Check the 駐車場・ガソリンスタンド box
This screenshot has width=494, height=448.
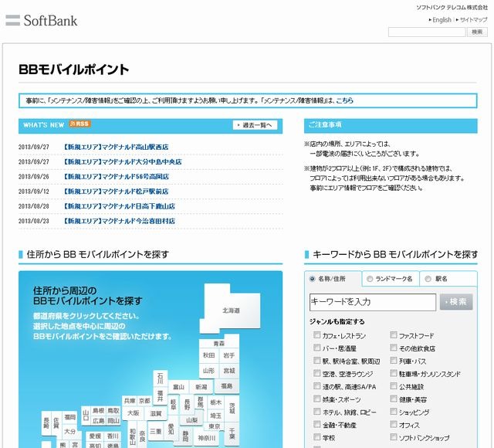point(394,373)
